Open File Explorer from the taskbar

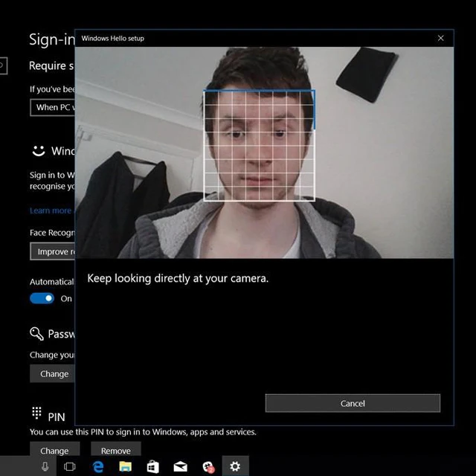125,466
